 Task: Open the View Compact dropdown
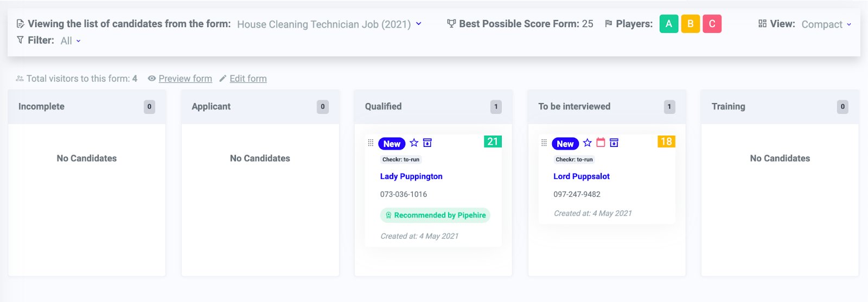click(x=826, y=24)
